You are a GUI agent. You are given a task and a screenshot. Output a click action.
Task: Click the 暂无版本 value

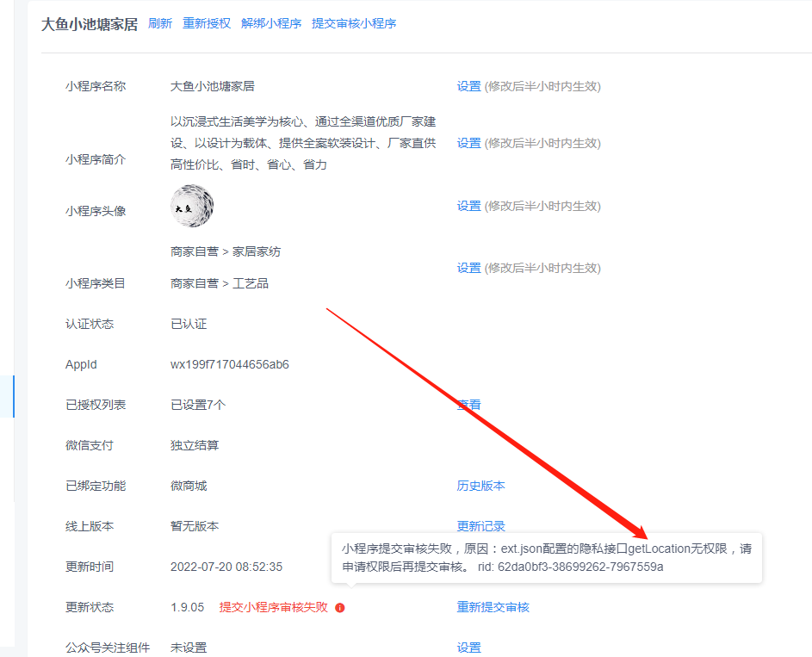pos(195,526)
